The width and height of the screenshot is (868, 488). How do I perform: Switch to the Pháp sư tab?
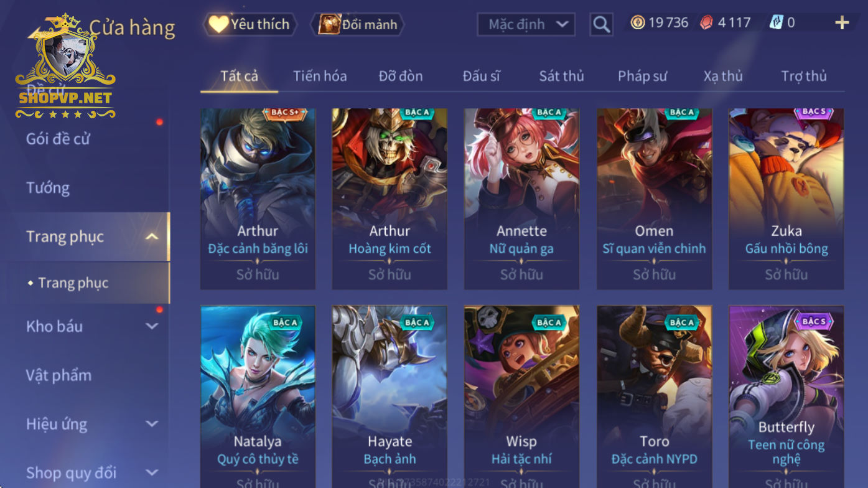(x=642, y=76)
